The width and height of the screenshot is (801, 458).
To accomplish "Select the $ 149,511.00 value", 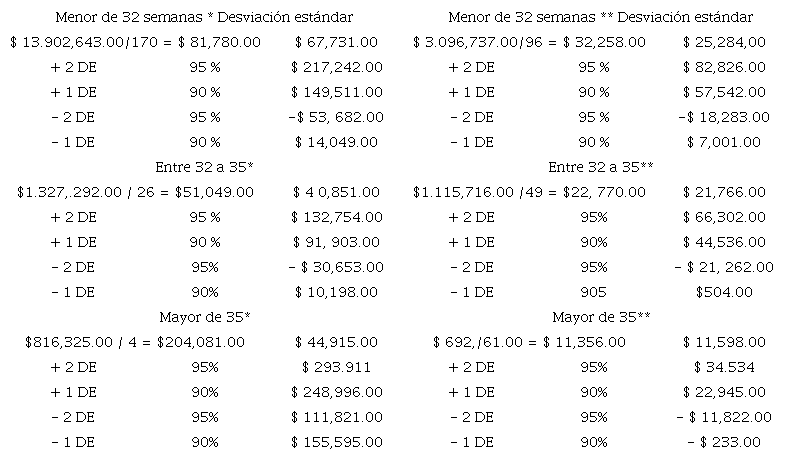I will pyautogui.click(x=336, y=92).
